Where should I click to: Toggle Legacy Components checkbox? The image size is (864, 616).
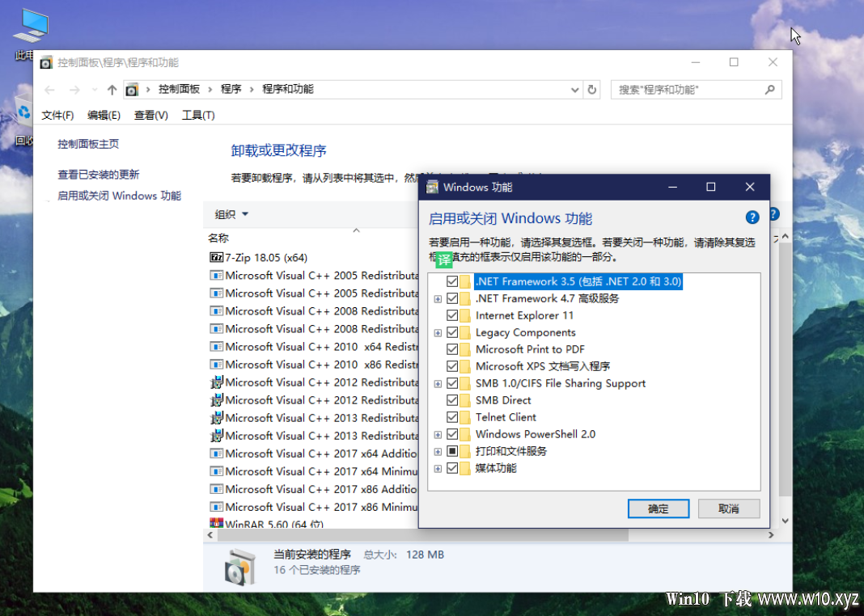click(452, 332)
